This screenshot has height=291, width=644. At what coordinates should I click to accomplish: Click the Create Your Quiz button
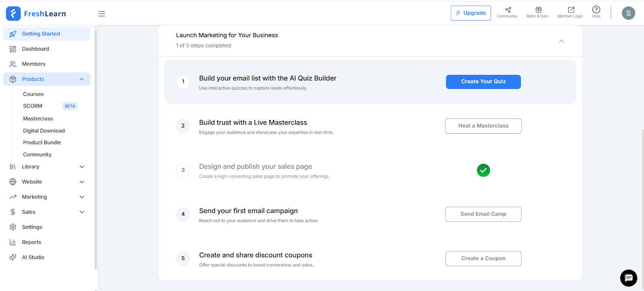[483, 82]
